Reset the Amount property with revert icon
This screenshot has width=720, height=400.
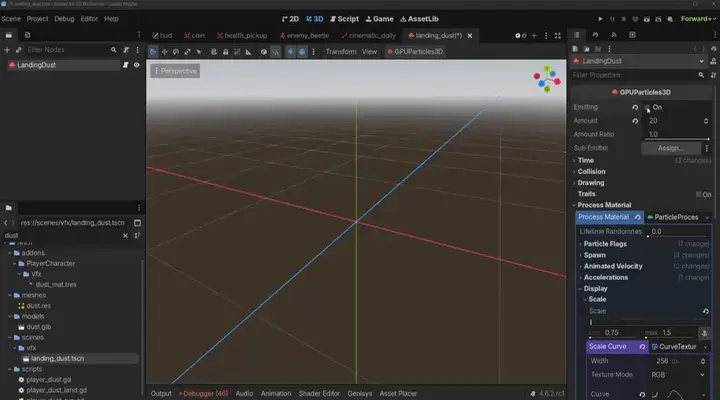click(x=635, y=121)
